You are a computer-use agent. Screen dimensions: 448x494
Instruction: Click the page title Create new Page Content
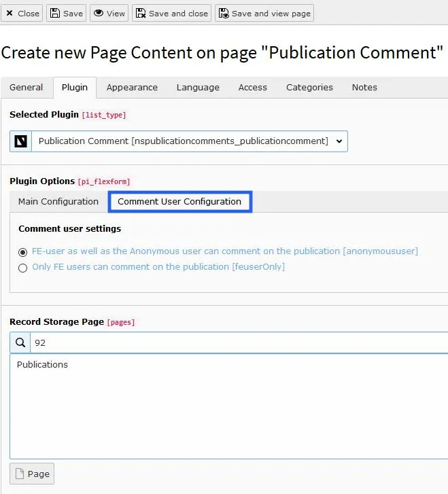[x=222, y=52]
